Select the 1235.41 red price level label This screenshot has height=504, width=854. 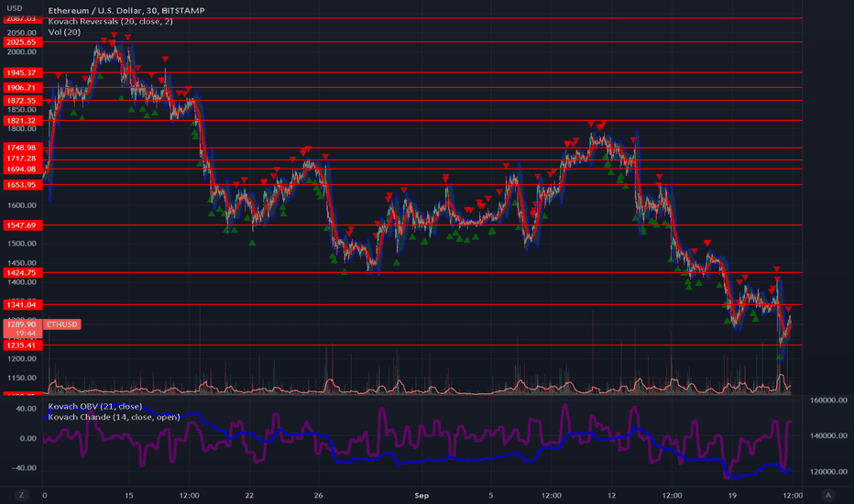click(22, 345)
